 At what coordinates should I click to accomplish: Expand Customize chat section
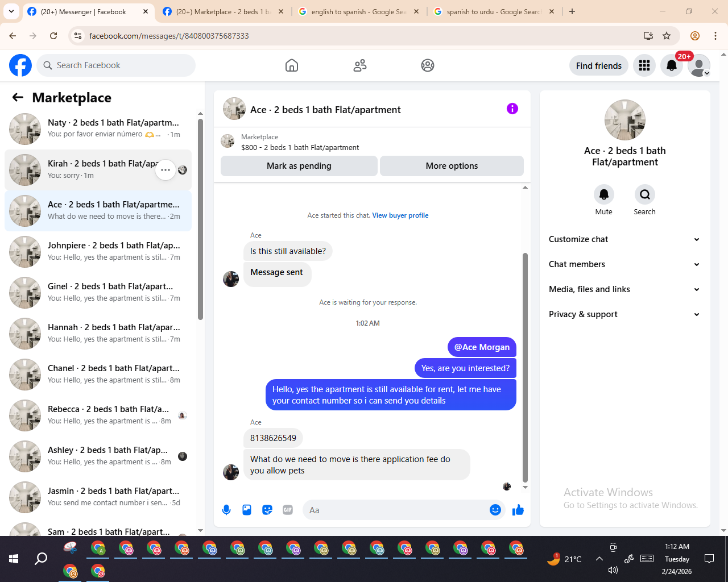pos(624,239)
